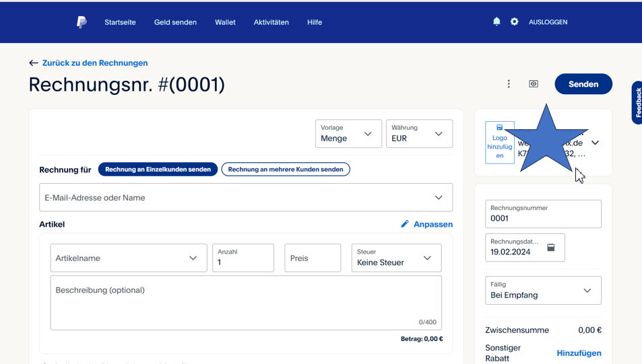The height and width of the screenshot is (364, 642).
Task: Expand the business info chevron
Action: coord(595,143)
